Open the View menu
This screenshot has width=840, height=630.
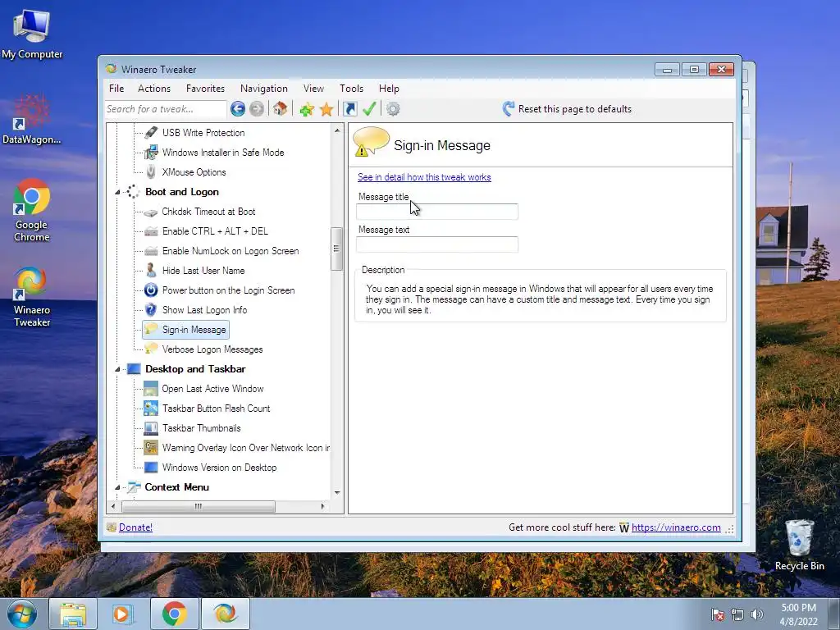(x=313, y=89)
